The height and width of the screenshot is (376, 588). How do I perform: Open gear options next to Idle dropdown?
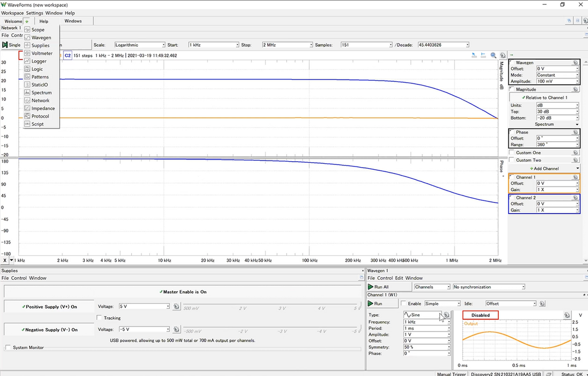click(542, 303)
